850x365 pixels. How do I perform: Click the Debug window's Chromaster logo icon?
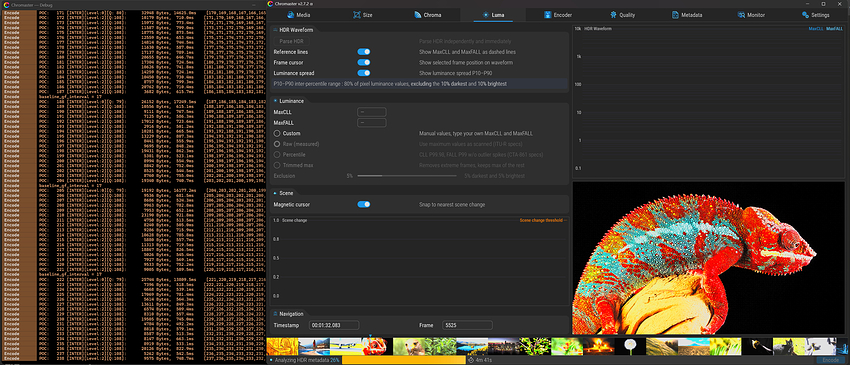(6, 4)
